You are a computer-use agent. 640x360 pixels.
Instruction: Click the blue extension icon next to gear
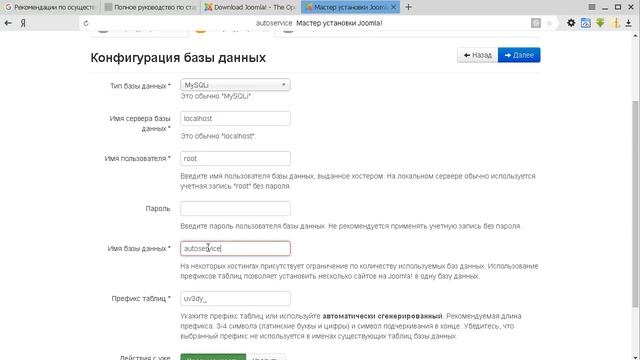(586, 23)
